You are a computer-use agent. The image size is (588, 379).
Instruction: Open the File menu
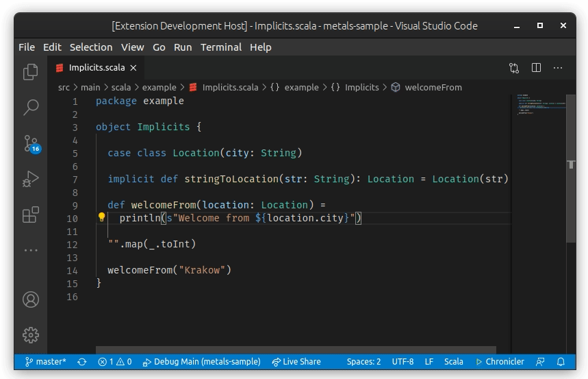pos(27,47)
